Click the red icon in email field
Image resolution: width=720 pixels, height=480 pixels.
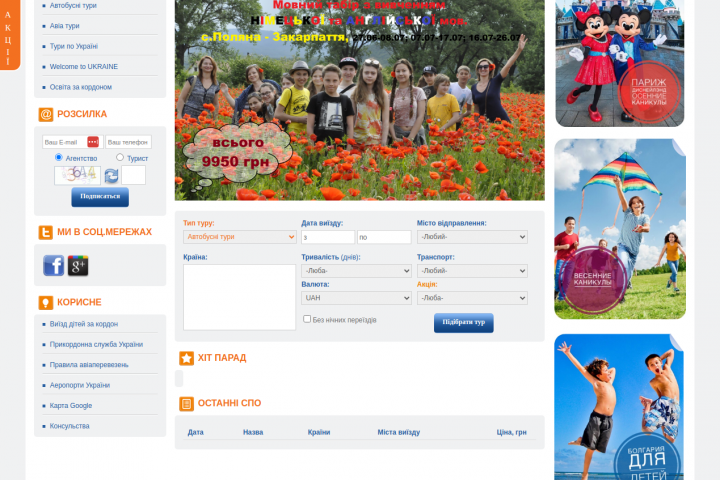[93, 142]
